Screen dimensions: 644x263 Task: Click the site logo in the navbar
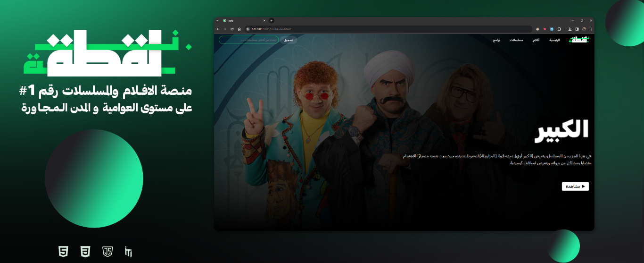579,40
